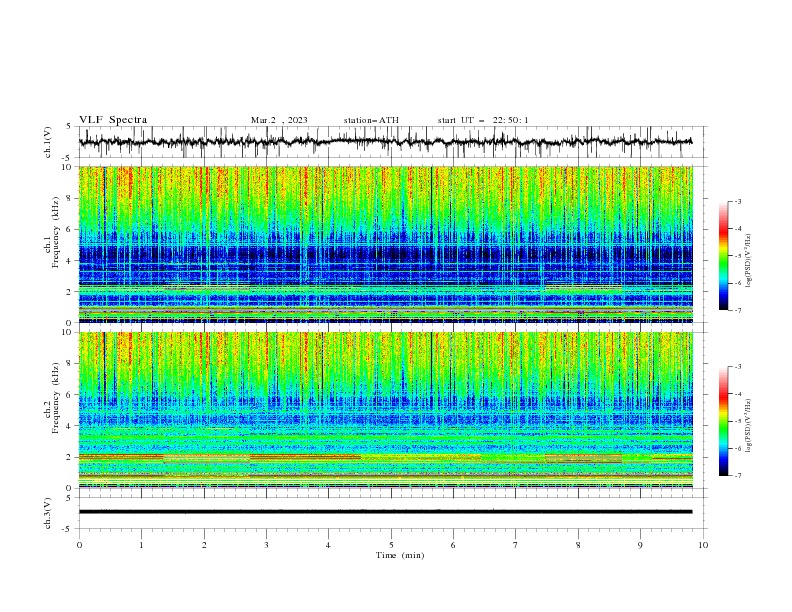Click time axis tick label "7"
This screenshot has height=612, width=792.
[x=516, y=545]
